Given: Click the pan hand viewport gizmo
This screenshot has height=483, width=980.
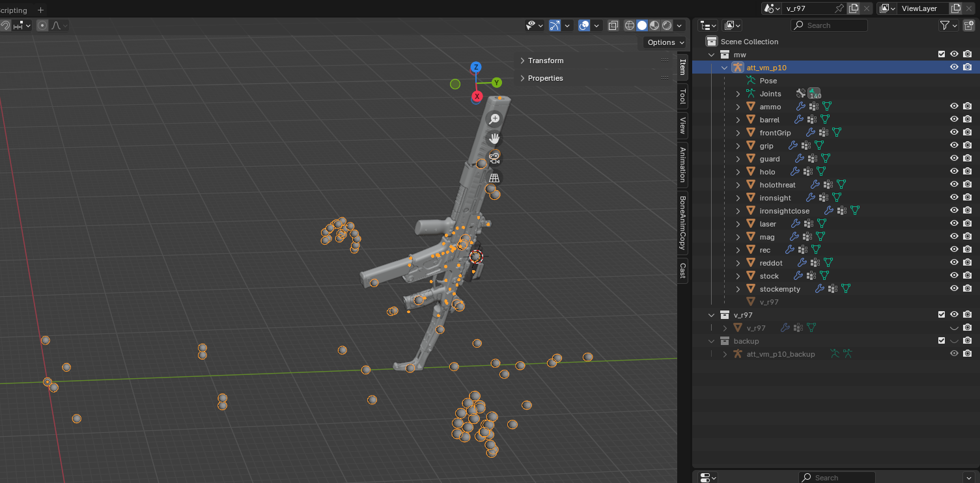Looking at the screenshot, I should coord(494,138).
